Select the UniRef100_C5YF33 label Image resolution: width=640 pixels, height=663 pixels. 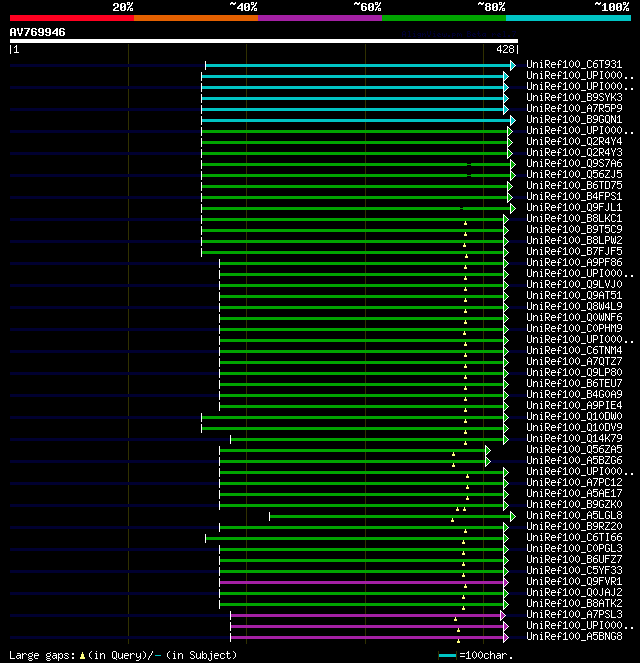pos(574,570)
